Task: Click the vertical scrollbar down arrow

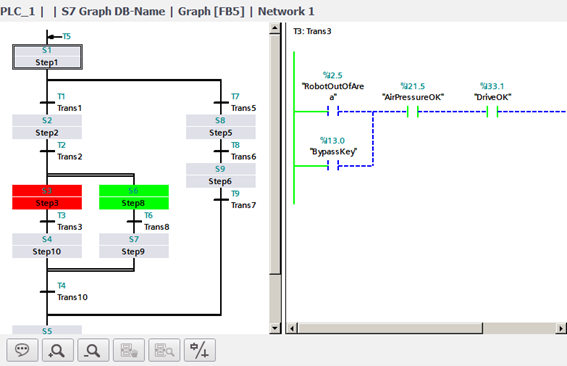Action: (275, 328)
